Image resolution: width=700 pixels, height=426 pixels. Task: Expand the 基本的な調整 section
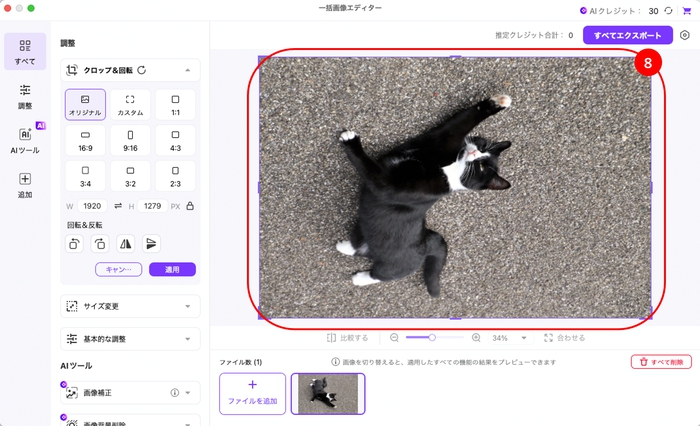coord(188,338)
